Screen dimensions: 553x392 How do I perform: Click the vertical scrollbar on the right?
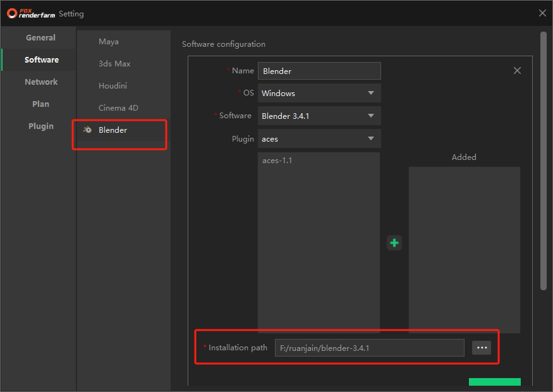(x=543, y=161)
